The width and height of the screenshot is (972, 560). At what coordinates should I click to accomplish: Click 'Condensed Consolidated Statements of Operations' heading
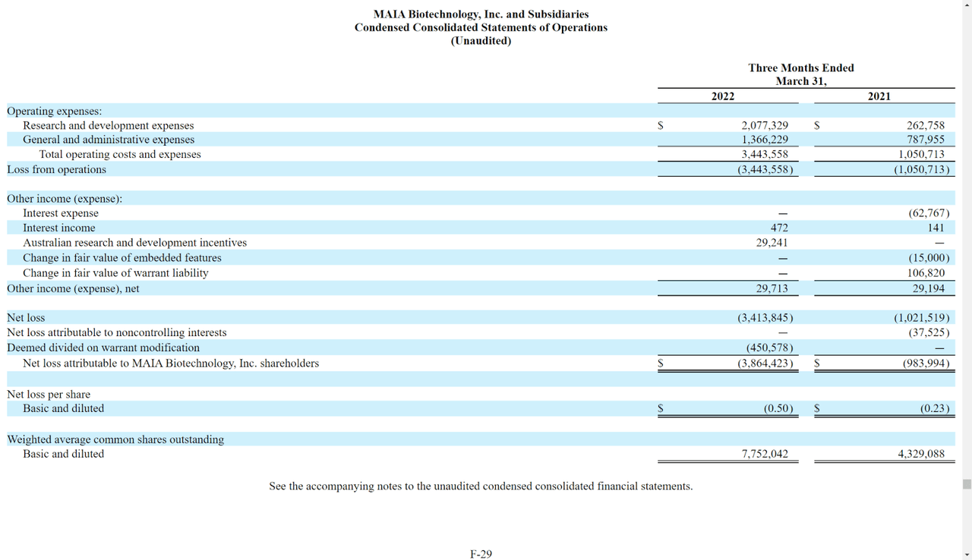[x=481, y=27]
